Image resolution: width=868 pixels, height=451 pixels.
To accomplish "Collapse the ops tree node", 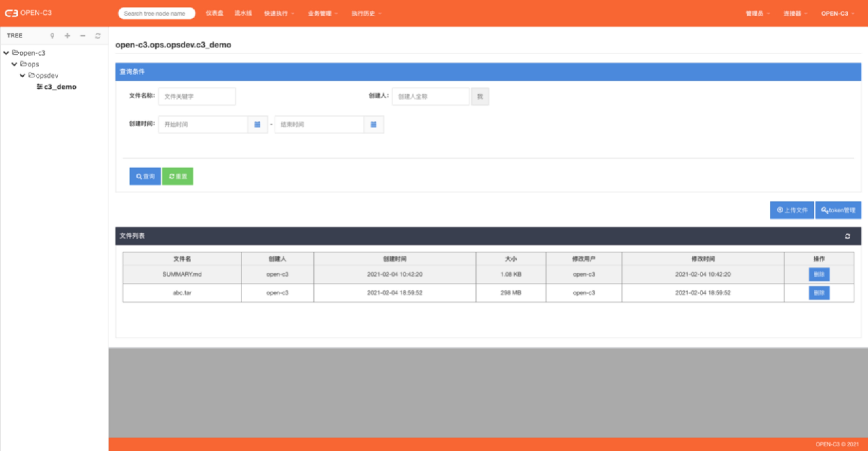I will [x=14, y=64].
